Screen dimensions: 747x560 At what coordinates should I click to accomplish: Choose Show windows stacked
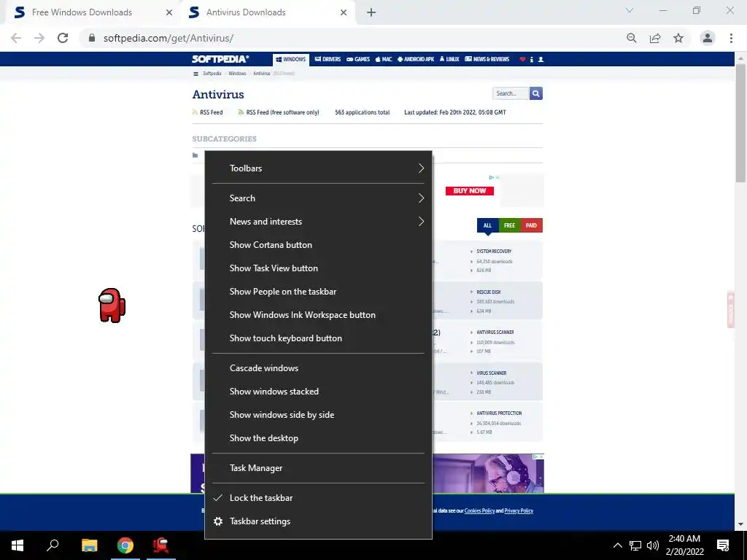318,392
